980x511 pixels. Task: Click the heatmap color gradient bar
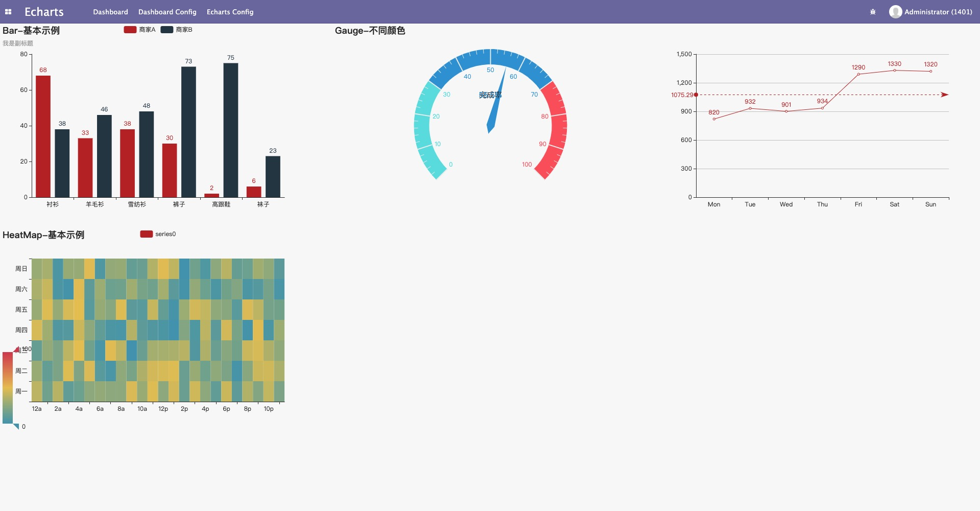(x=8, y=388)
